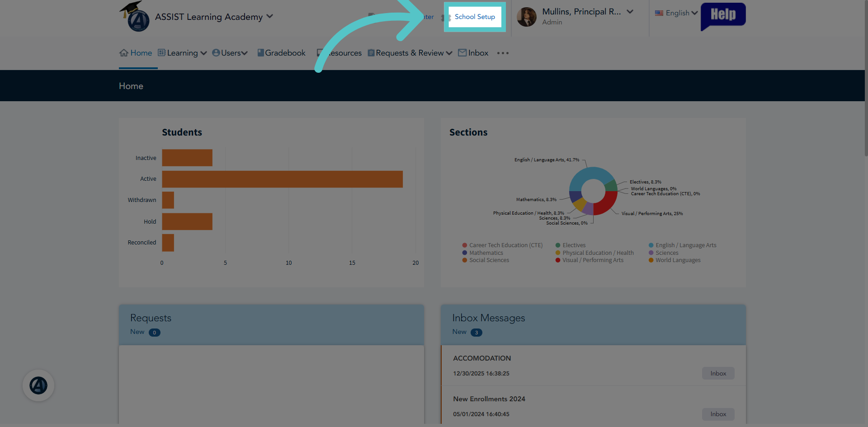Click the Users person icon
This screenshot has width=868, height=427.
(x=216, y=52)
